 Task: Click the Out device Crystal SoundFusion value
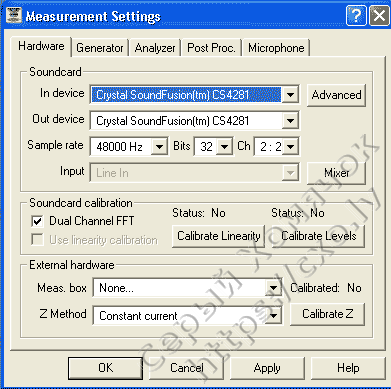point(173,121)
